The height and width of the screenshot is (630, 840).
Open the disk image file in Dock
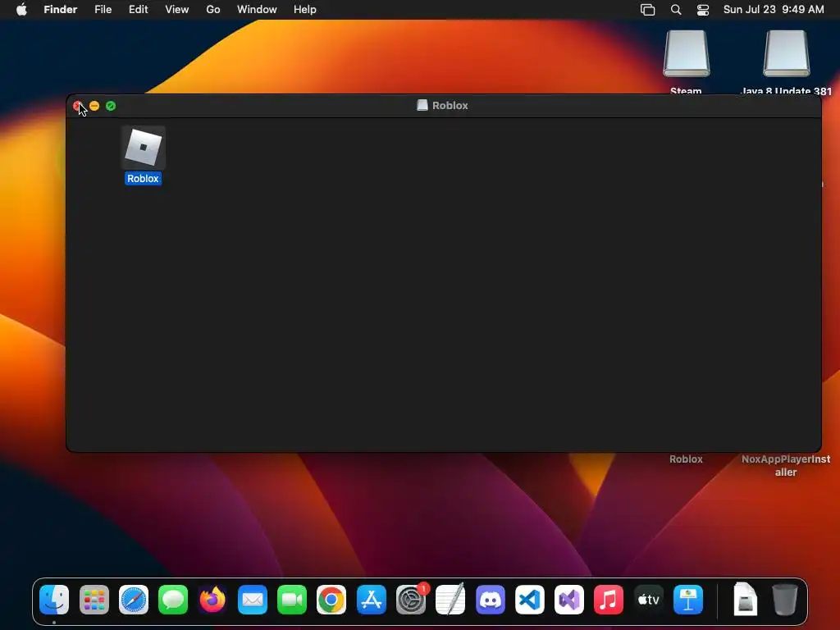pyautogui.click(x=745, y=599)
